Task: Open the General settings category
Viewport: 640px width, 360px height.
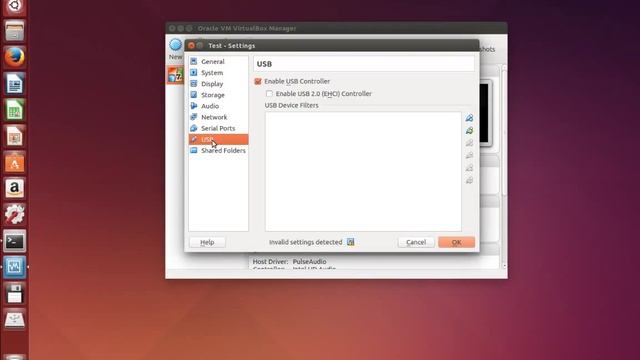Action: (x=218, y=62)
